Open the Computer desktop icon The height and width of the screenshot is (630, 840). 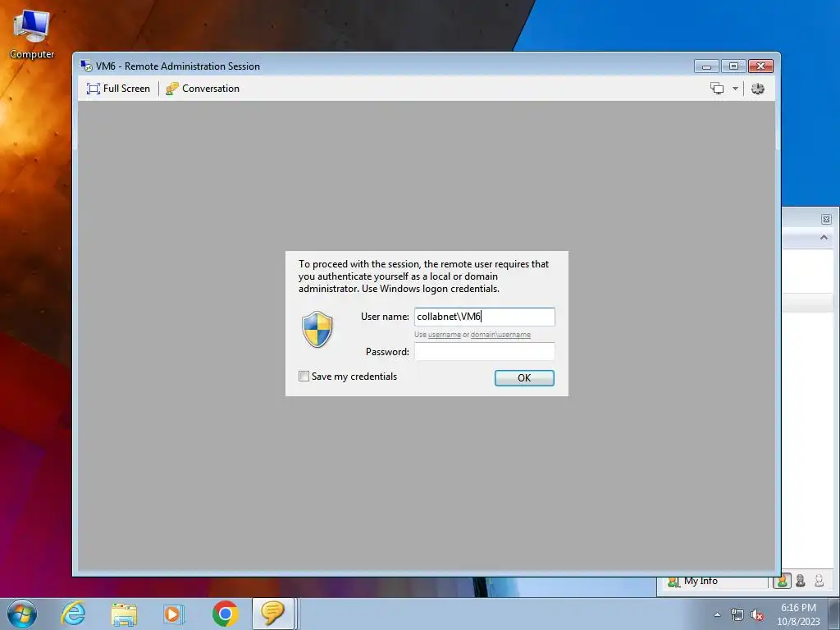32,34
